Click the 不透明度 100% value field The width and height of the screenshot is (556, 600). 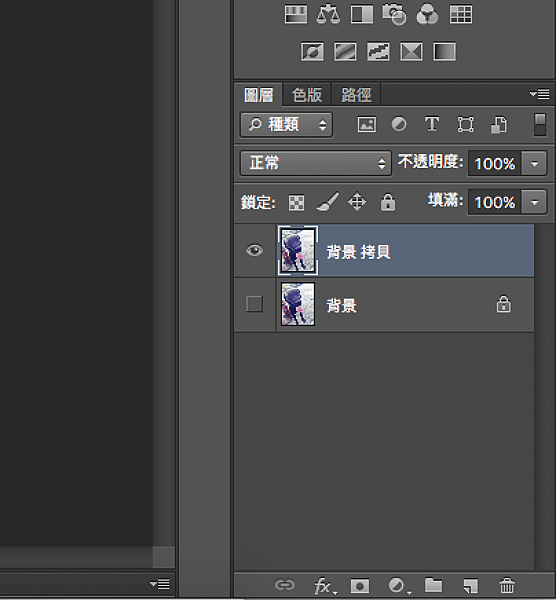coord(495,164)
